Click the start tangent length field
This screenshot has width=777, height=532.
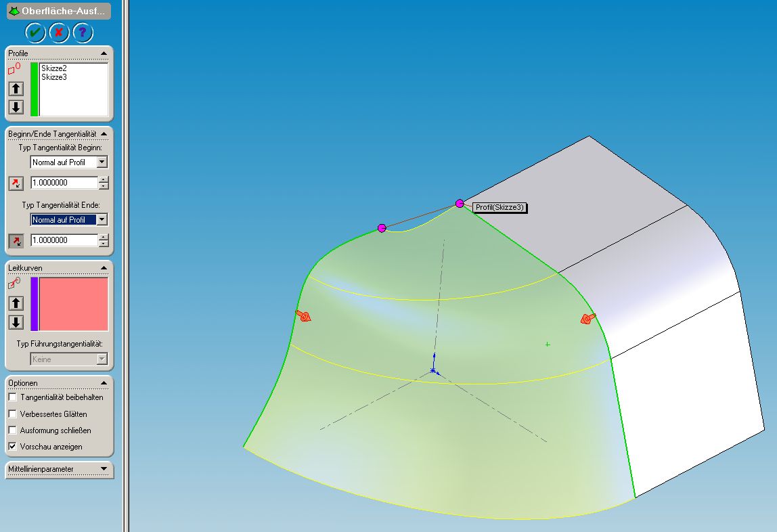[x=64, y=183]
